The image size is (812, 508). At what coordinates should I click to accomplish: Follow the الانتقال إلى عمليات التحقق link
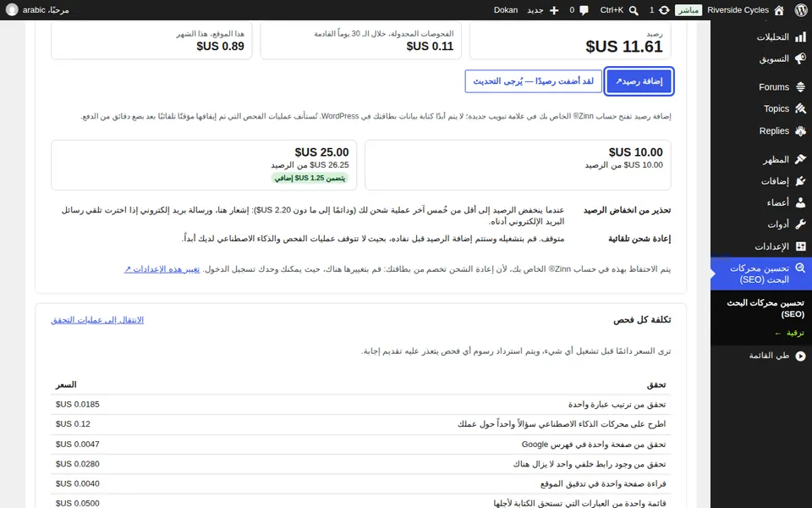coord(97,320)
